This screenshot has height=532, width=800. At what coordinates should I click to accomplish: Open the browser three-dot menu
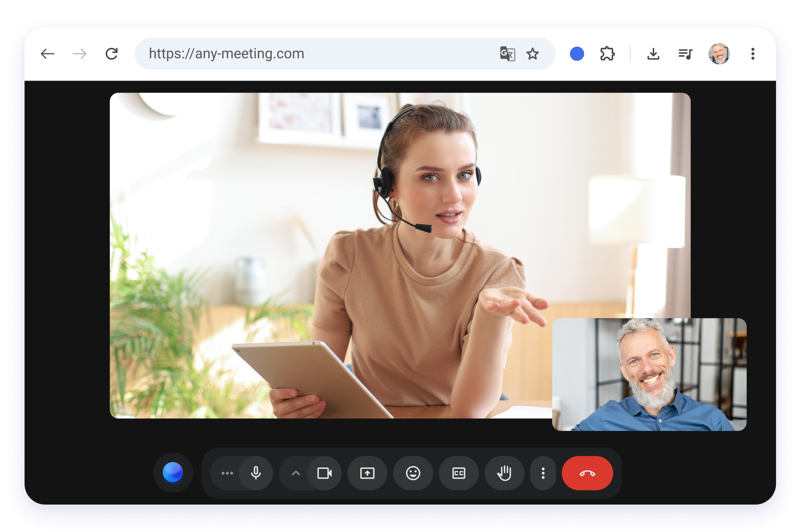(753, 54)
